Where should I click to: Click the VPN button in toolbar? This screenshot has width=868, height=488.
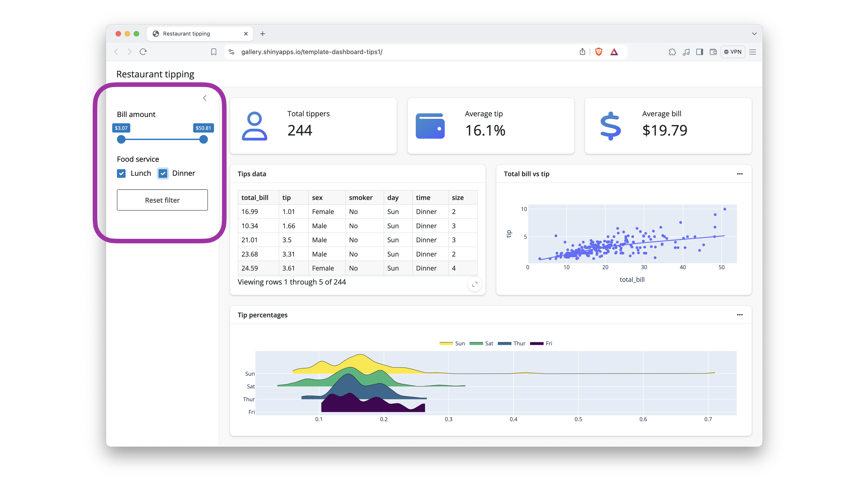pos(733,52)
